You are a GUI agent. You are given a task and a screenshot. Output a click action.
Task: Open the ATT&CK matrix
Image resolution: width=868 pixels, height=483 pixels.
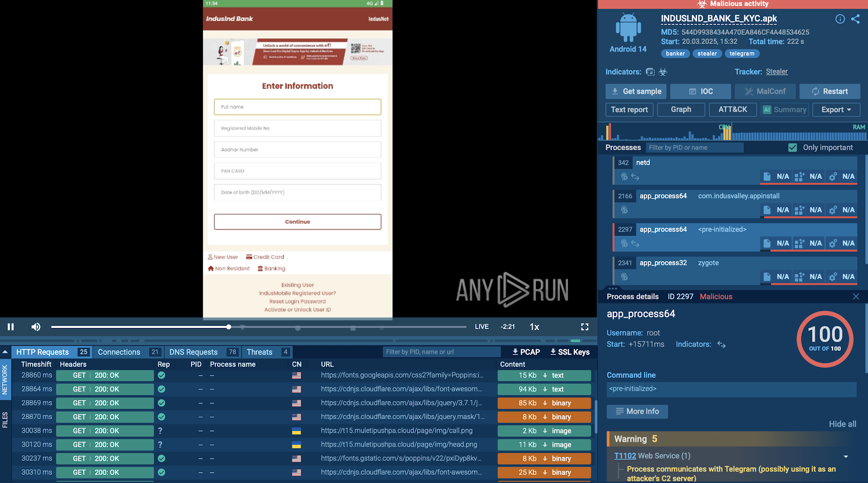[x=733, y=110]
